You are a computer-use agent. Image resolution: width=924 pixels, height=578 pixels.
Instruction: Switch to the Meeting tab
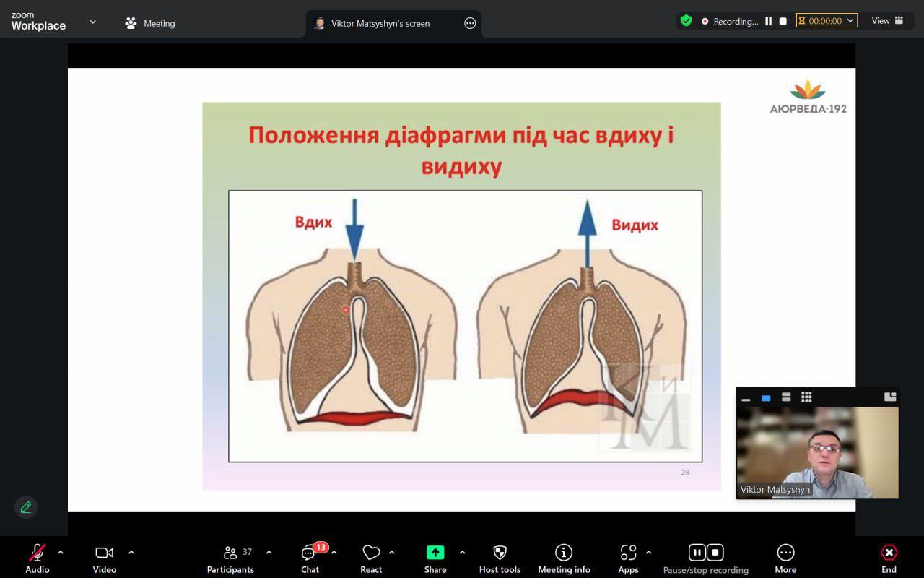point(150,23)
